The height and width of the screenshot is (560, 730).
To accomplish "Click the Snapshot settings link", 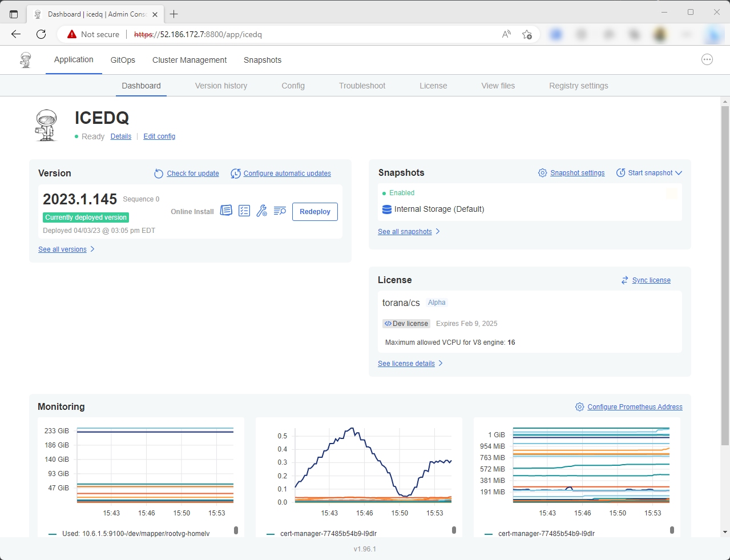I will [577, 173].
